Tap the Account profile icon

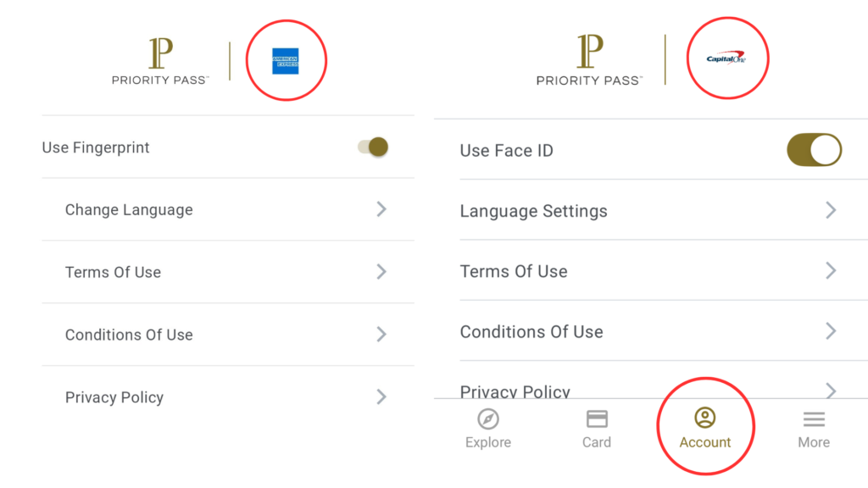tap(705, 417)
